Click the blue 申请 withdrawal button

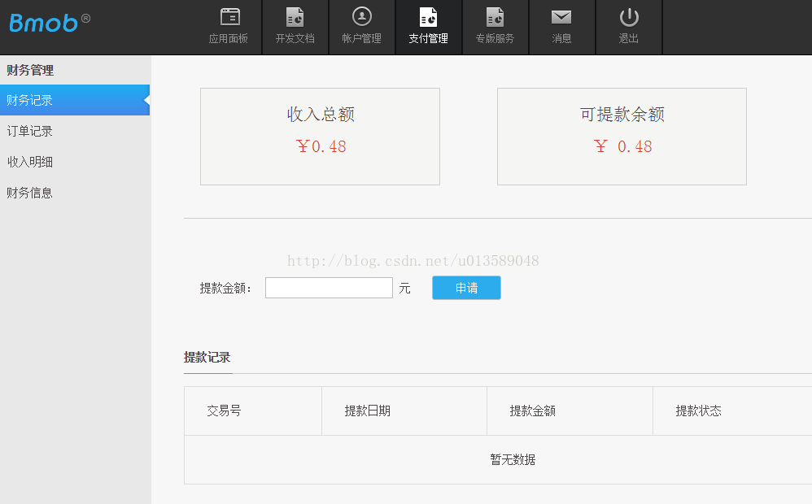(x=466, y=288)
